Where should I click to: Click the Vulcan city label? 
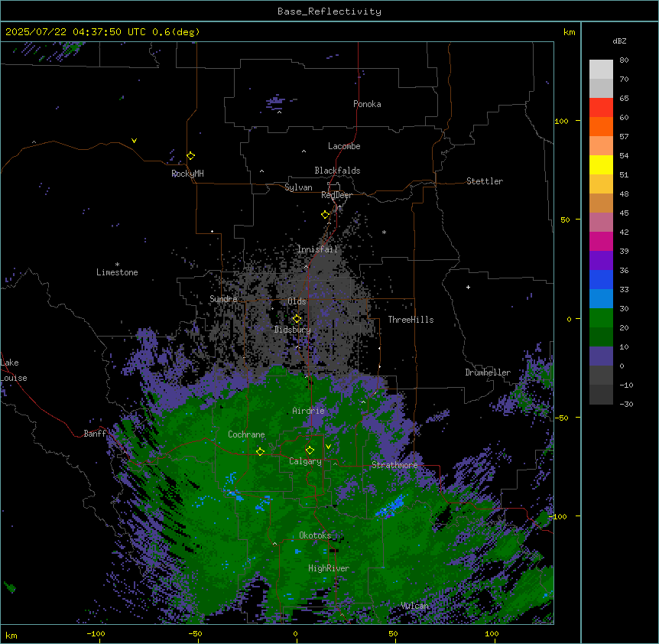415,606
